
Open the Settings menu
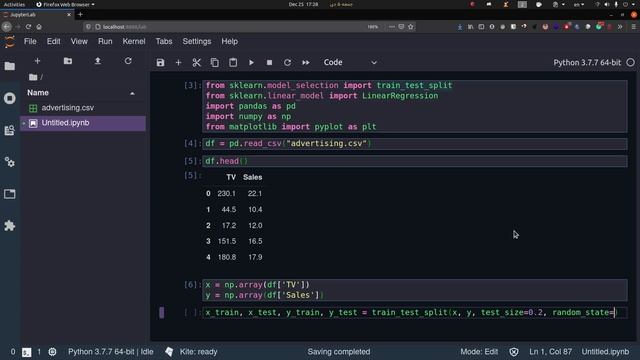click(x=197, y=41)
